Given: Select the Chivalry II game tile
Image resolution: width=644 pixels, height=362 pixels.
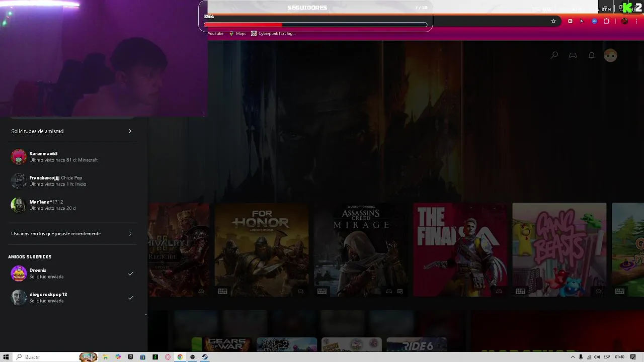Looking at the screenshot, I should [179, 249].
